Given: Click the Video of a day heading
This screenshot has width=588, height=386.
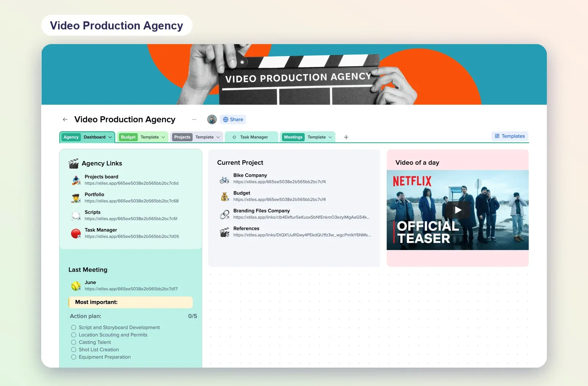Looking at the screenshot, I should tap(417, 162).
